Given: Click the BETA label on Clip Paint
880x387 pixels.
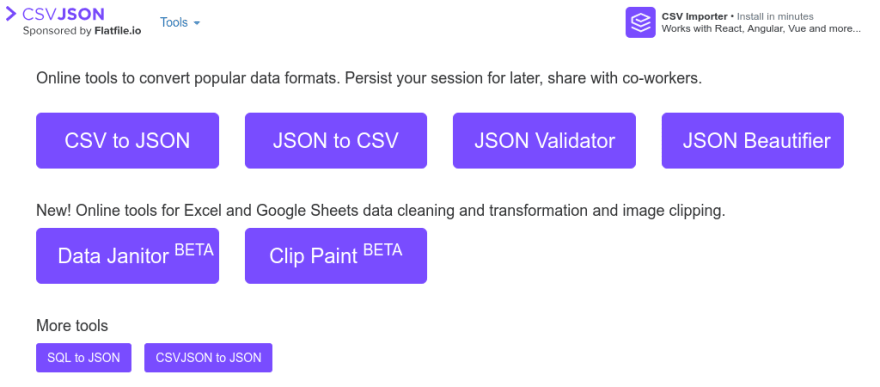Looking at the screenshot, I should (383, 250).
